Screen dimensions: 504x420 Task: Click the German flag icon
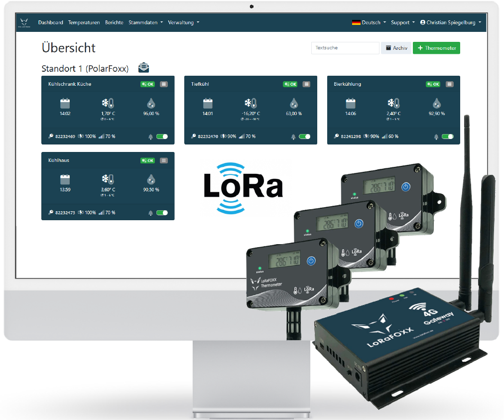[356, 22]
